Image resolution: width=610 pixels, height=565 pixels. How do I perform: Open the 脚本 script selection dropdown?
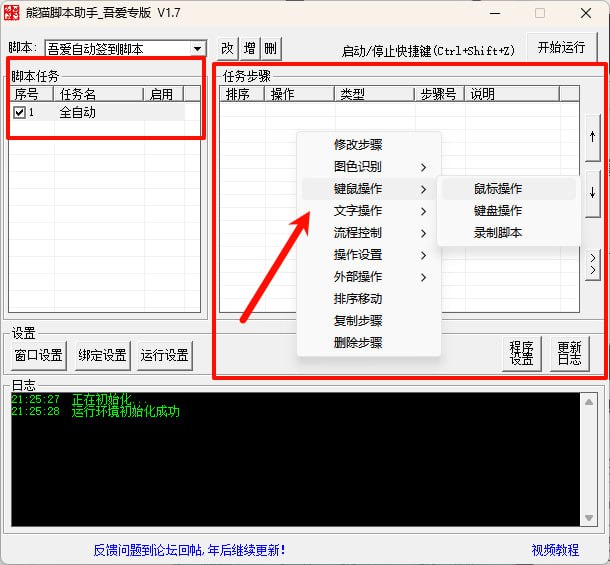pyautogui.click(x=197, y=49)
